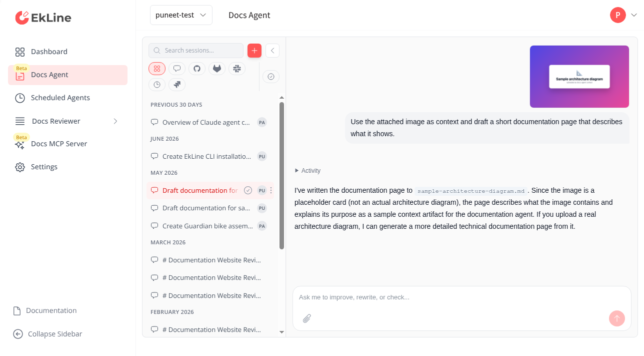Click the MARCH 2026 group heading

168,242
